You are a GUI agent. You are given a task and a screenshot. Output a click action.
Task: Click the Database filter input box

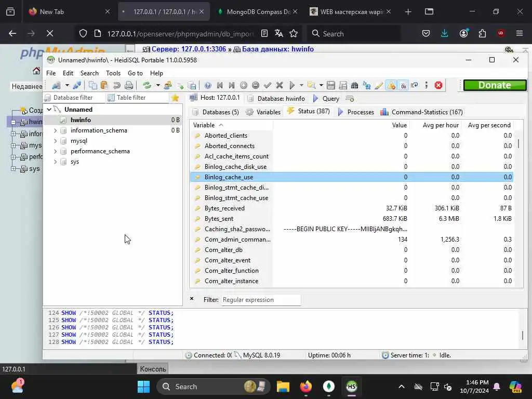pos(74,98)
